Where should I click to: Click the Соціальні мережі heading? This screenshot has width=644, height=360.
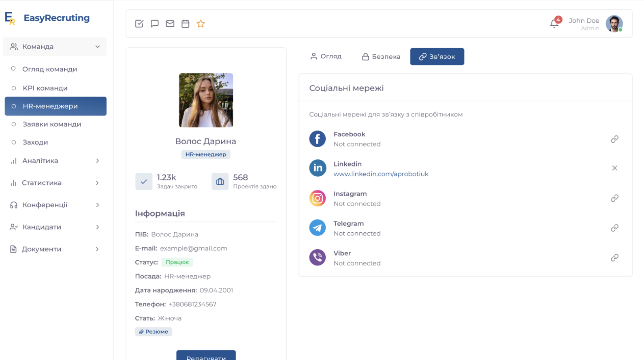click(x=346, y=88)
